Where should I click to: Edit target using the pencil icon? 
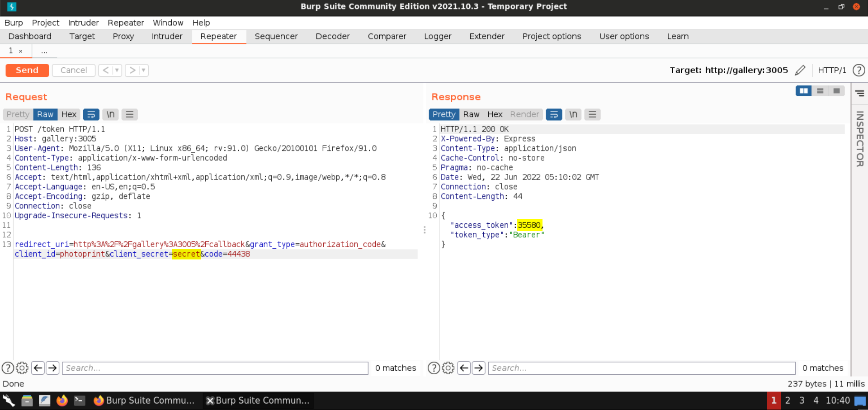click(x=800, y=70)
